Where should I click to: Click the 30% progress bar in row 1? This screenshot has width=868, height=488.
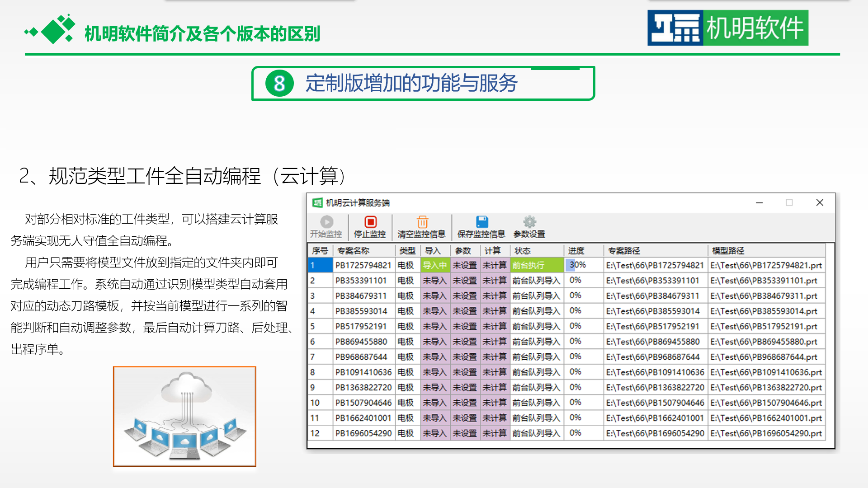coord(584,265)
